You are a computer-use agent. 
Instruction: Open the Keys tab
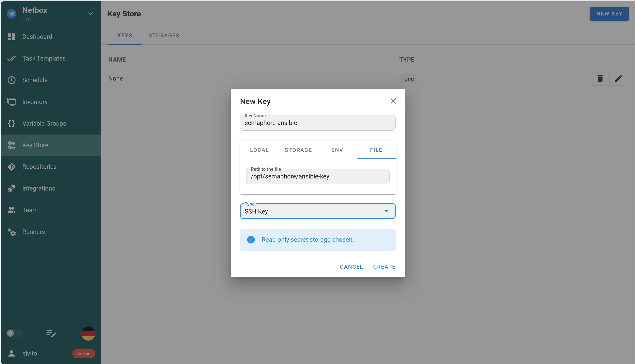(125, 36)
